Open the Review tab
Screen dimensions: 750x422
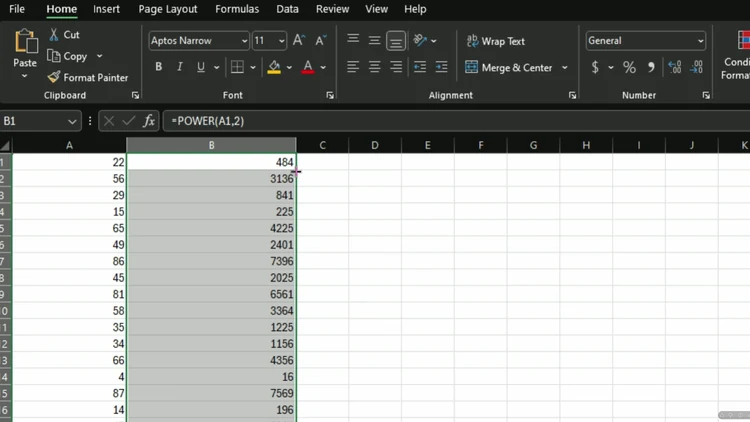point(332,9)
